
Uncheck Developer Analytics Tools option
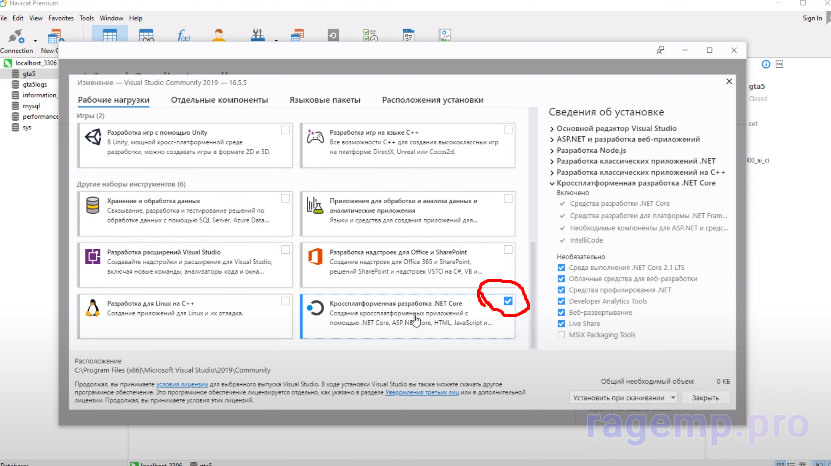tap(561, 301)
